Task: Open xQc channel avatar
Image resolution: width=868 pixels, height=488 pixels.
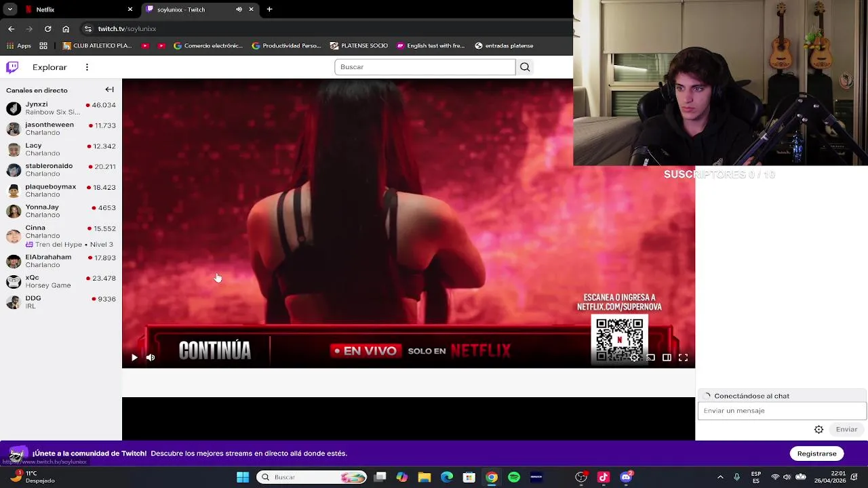Action: 14,282
